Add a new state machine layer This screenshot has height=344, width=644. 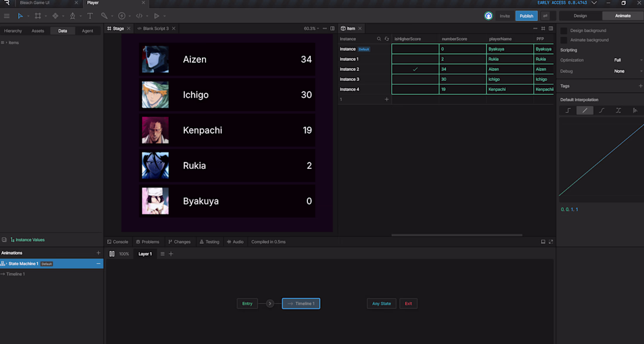click(171, 254)
